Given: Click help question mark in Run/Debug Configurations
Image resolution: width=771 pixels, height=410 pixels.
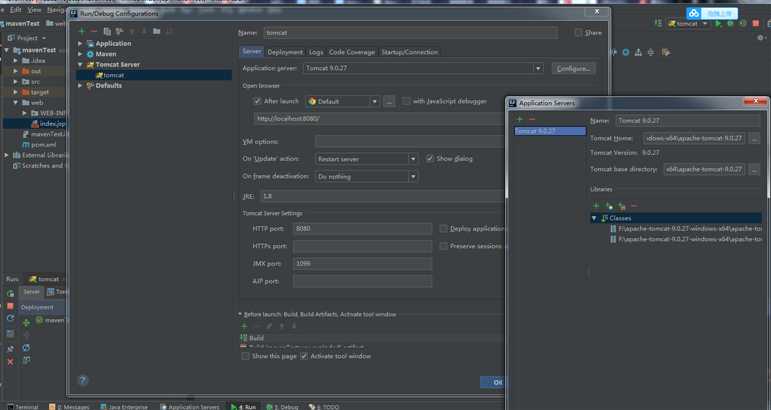Looking at the screenshot, I should click(x=83, y=380).
